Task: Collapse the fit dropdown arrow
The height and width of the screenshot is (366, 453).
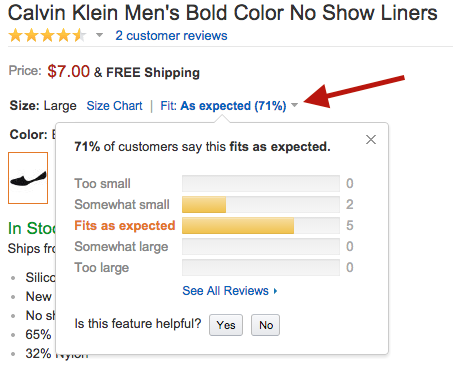Action: pos(294,105)
